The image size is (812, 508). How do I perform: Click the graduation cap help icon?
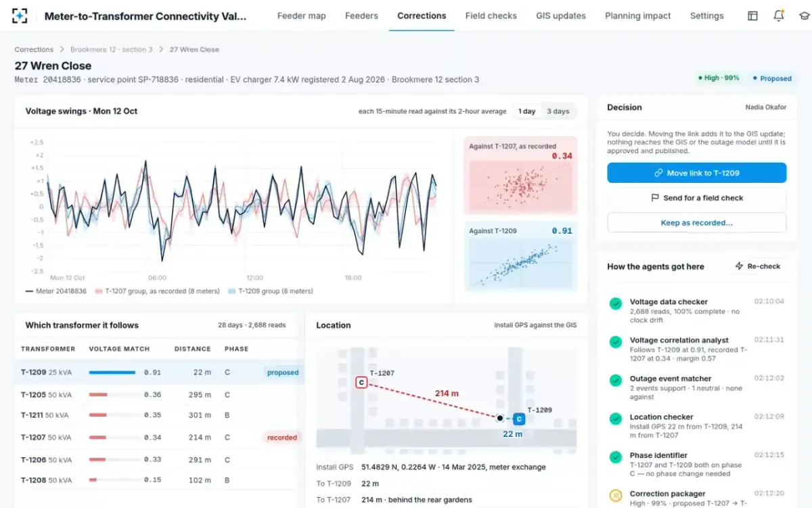click(804, 16)
